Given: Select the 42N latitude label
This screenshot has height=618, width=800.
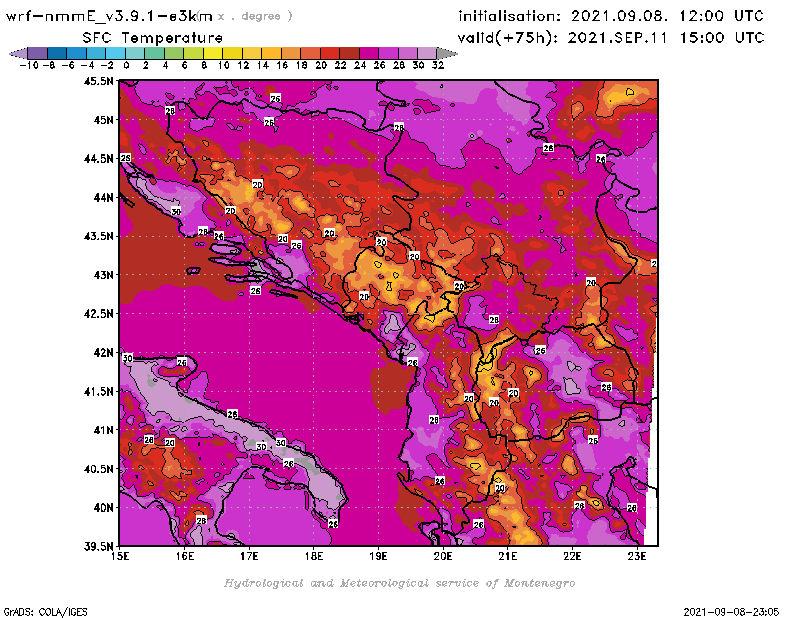Looking at the screenshot, I should pos(103,353).
